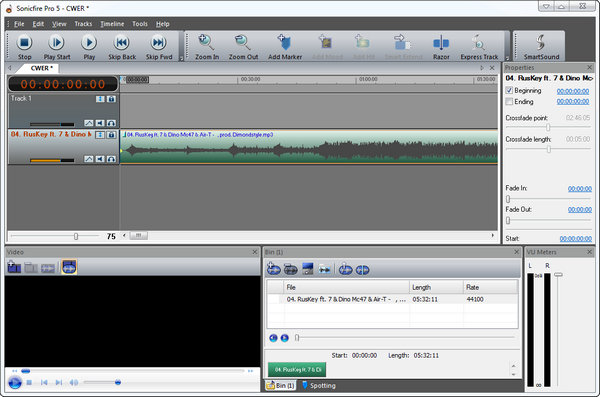The image size is (600, 397).
Task: Click the Add Marker icon
Action: pos(285,42)
